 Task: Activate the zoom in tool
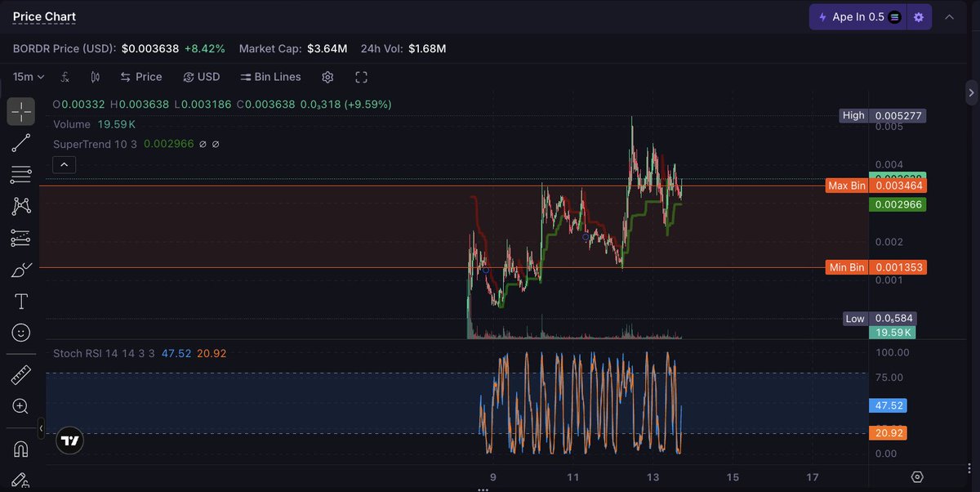21,406
